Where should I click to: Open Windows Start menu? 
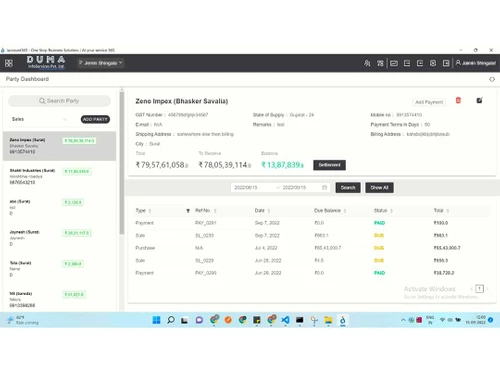click(156, 320)
